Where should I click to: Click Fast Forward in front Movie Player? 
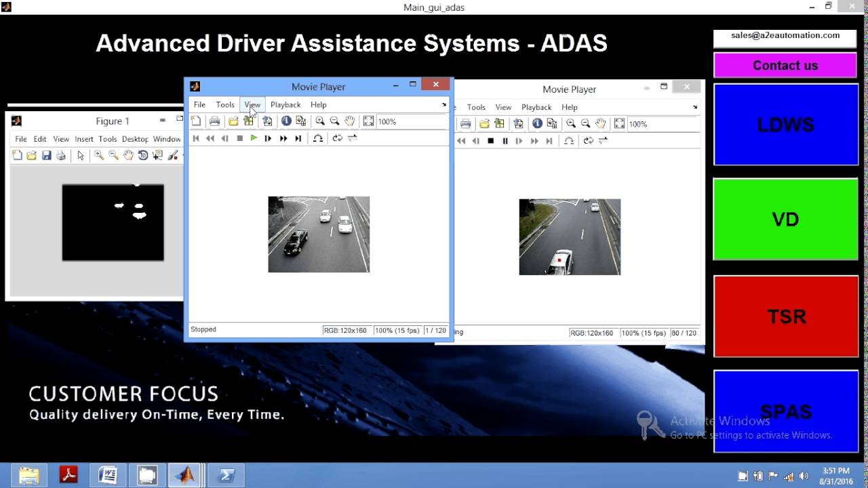tap(283, 138)
